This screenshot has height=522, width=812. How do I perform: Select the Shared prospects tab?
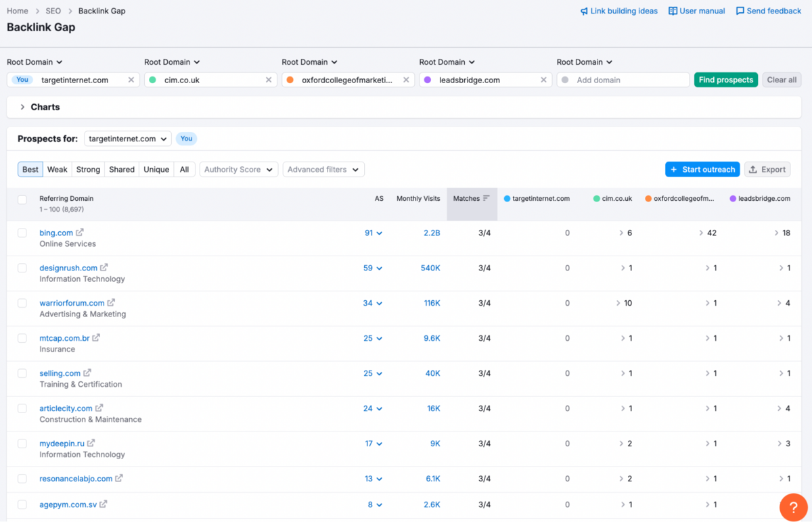[x=122, y=170]
